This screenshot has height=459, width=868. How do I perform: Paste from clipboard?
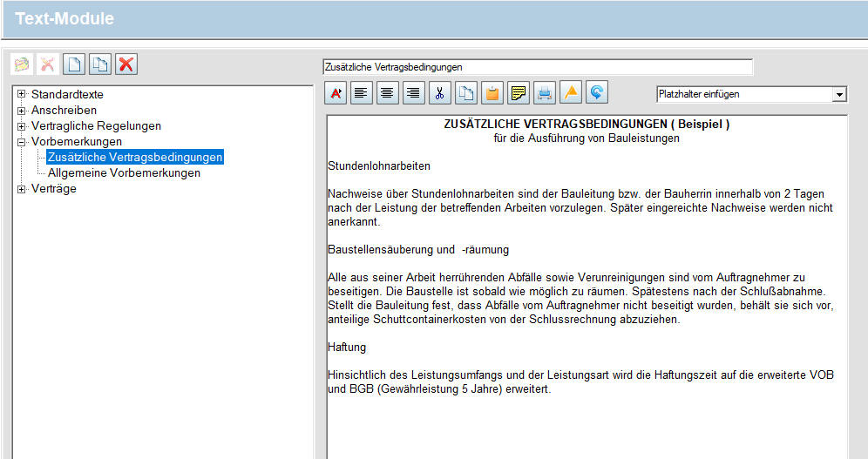point(492,93)
